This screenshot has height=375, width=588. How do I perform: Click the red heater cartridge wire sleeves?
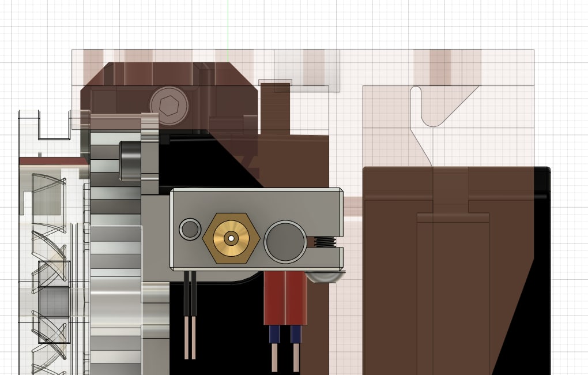coord(285,298)
